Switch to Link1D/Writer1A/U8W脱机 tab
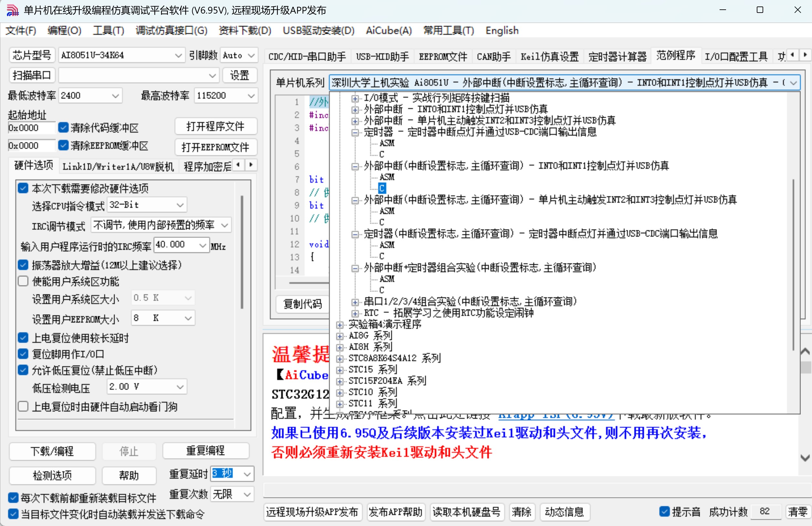The width and height of the screenshot is (812, 526). click(118, 166)
